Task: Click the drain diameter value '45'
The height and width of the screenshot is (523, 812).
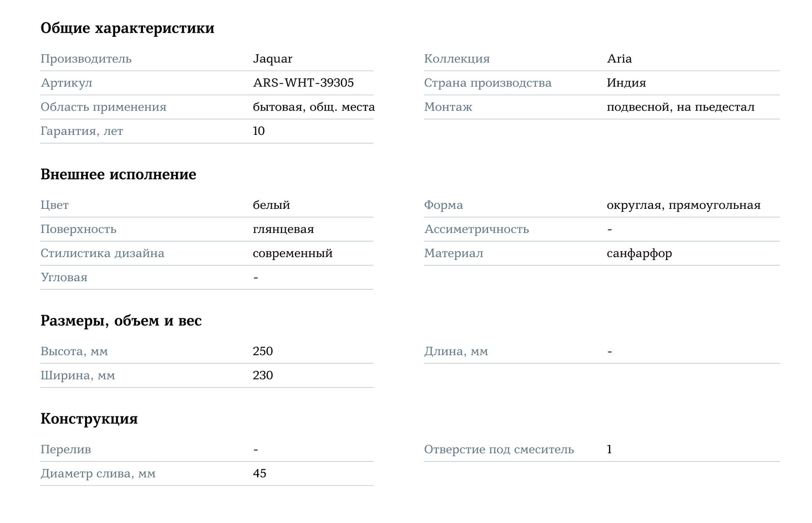Action: click(x=259, y=474)
